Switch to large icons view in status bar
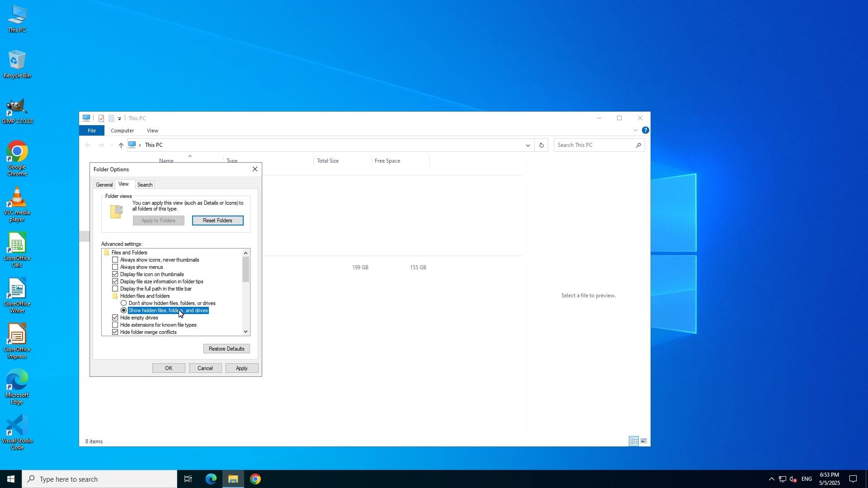The width and height of the screenshot is (868, 488). (644, 441)
